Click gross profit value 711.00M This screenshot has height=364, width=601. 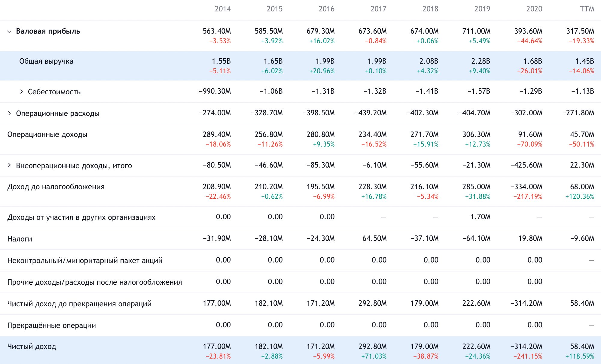pos(476,31)
